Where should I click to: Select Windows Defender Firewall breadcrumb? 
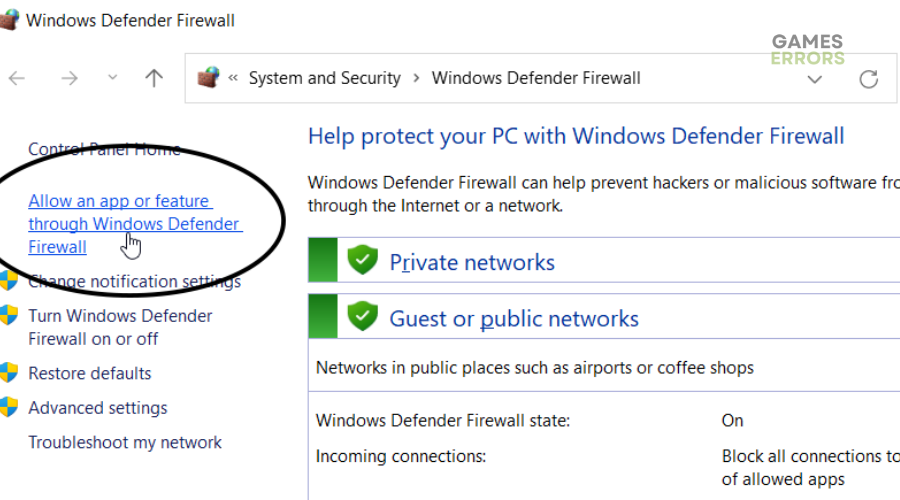click(536, 78)
